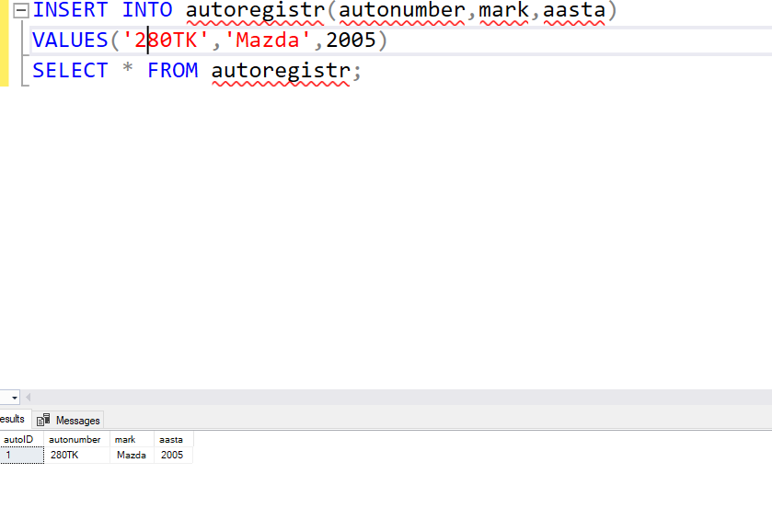
Task: Click the aasta column name in the query
Action: pos(574,10)
